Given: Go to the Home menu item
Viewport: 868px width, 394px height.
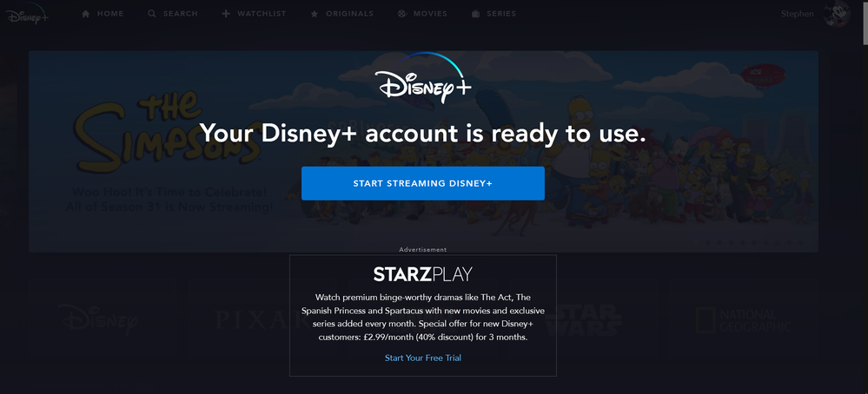Looking at the screenshot, I should tap(110, 14).
